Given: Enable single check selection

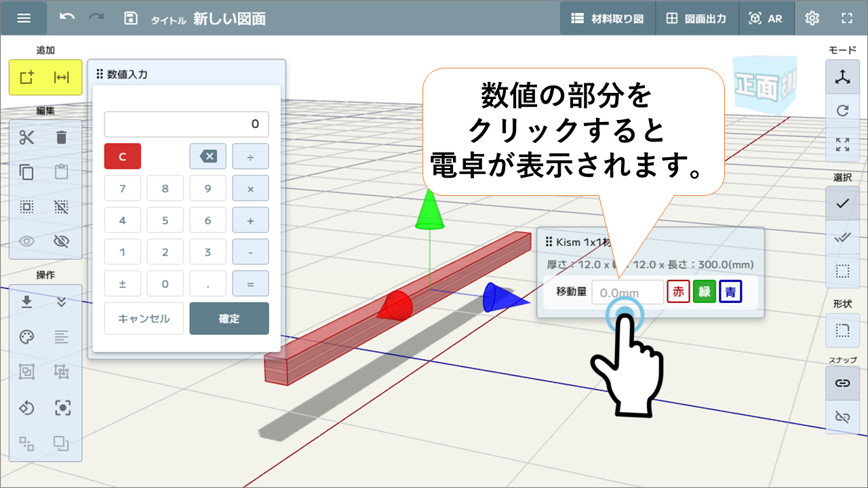Looking at the screenshot, I should pyautogui.click(x=843, y=203).
